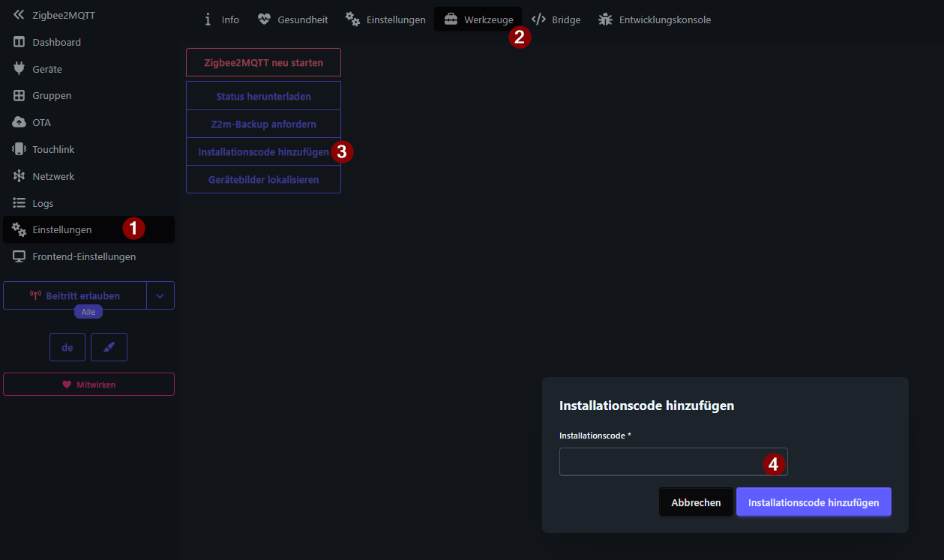Show Logs list in sidebar
Viewport: 944px width, 560px height.
click(43, 203)
